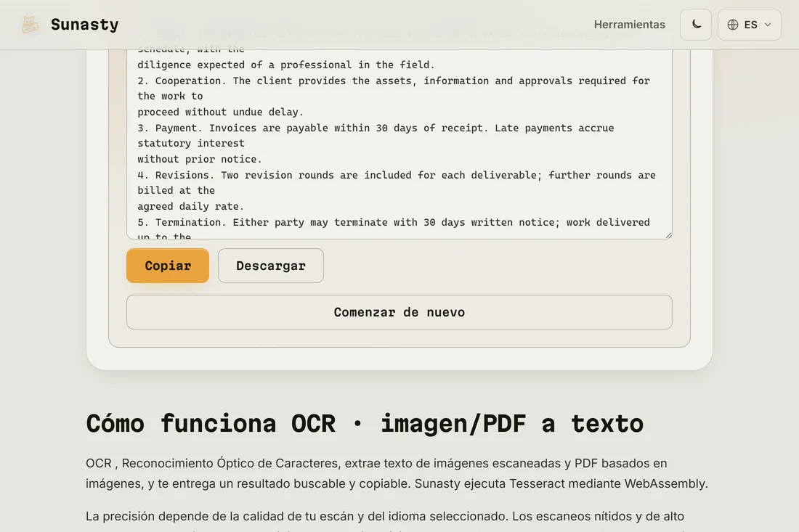Click inside the OCR result text area
The image size is (799, 532).
point(399,144)
